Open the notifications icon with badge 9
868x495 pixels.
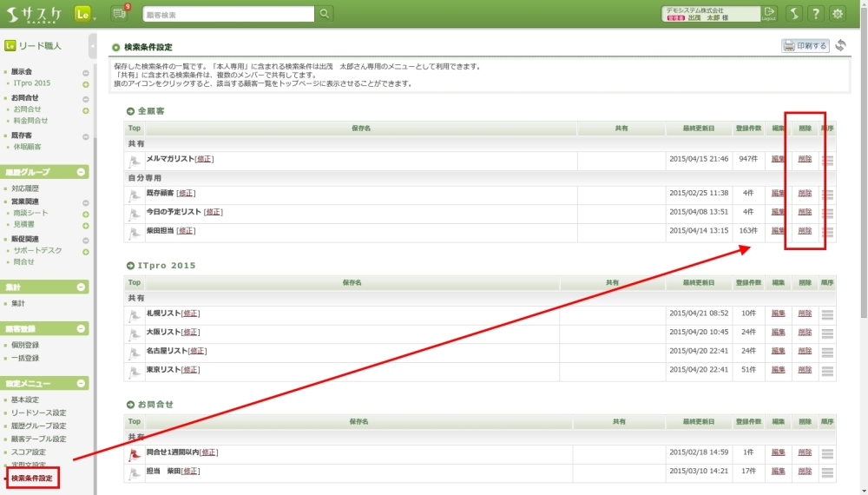click(121, 14)
